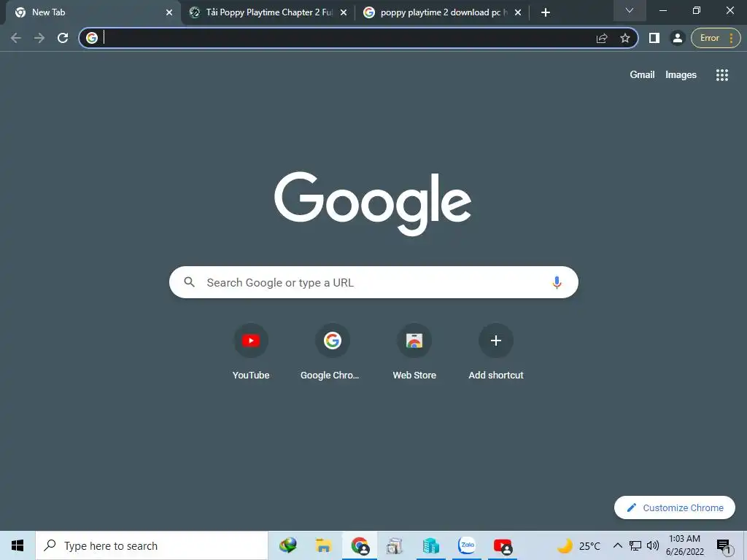This screenshot has height=560, width=747.
Task: Open Zalo from the taskbar
Action: pyautogui.click(x=466, y=545)
